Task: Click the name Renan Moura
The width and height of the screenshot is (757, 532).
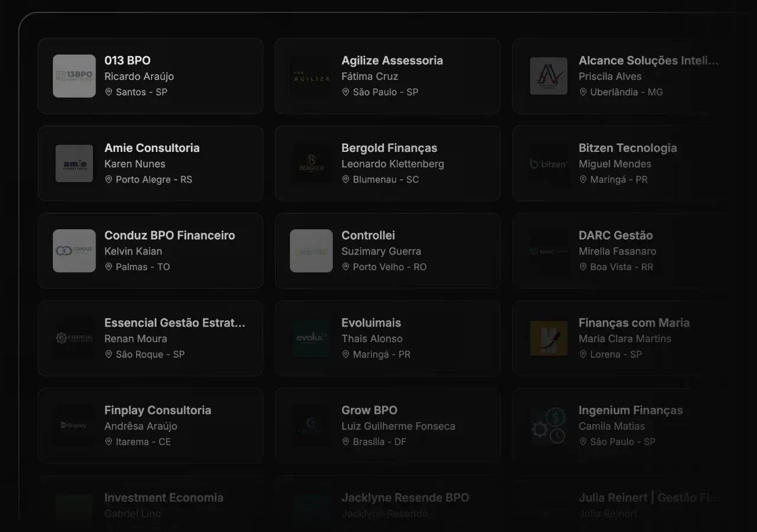Action: 136,339
